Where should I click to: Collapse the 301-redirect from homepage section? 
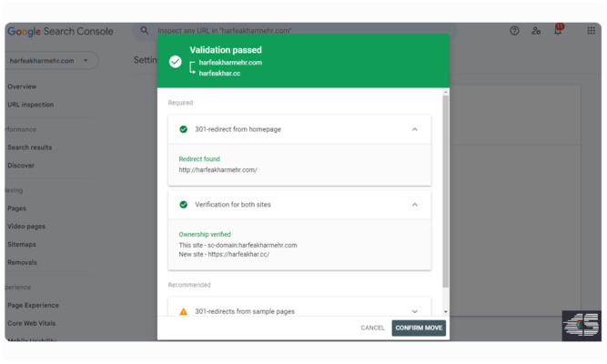(415, 129)
